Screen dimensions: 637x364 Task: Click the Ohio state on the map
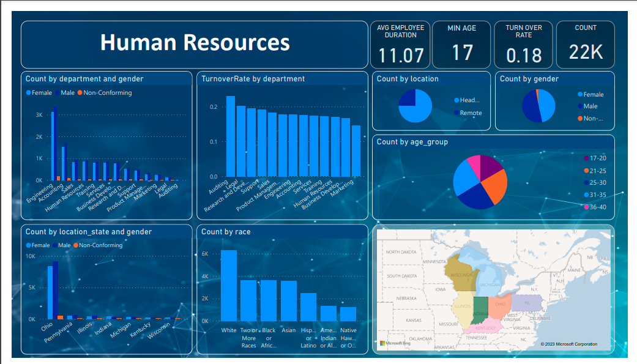coord(500,306)
